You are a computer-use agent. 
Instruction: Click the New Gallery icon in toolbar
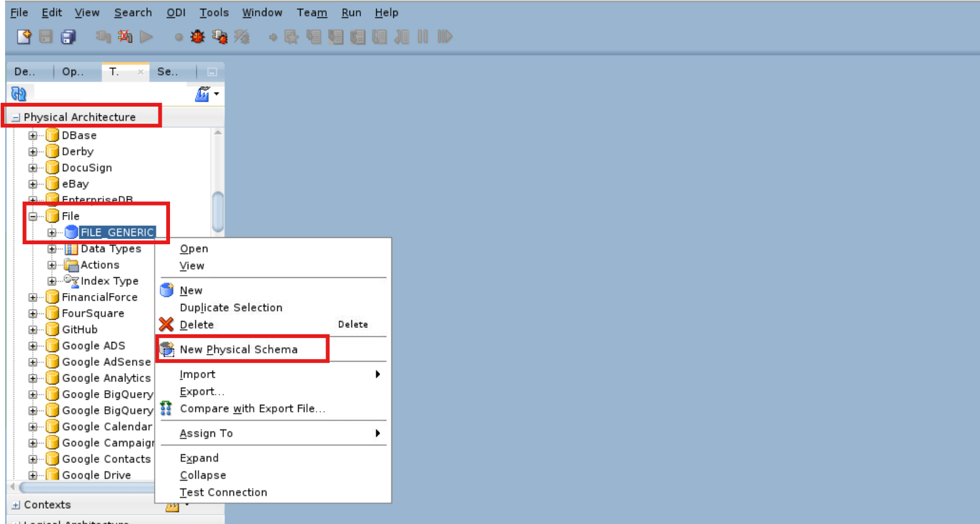pyautogui.click(x=23, y=37)
